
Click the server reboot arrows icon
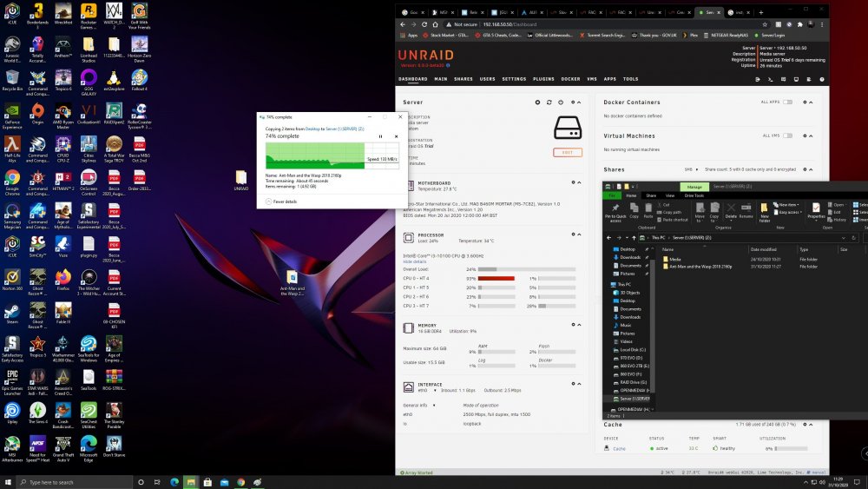pos(549,102)
